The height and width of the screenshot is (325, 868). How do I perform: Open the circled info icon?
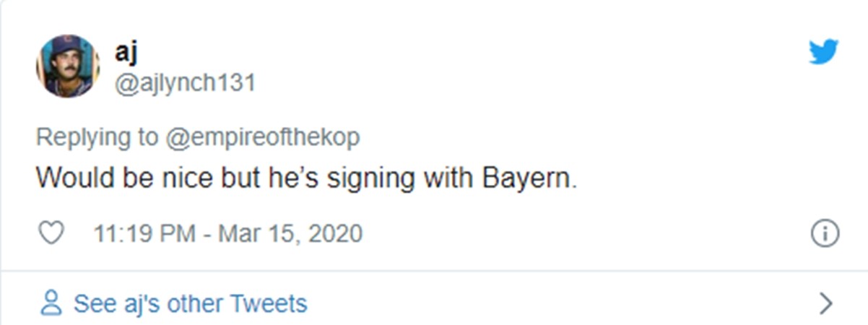coord(825,234)
